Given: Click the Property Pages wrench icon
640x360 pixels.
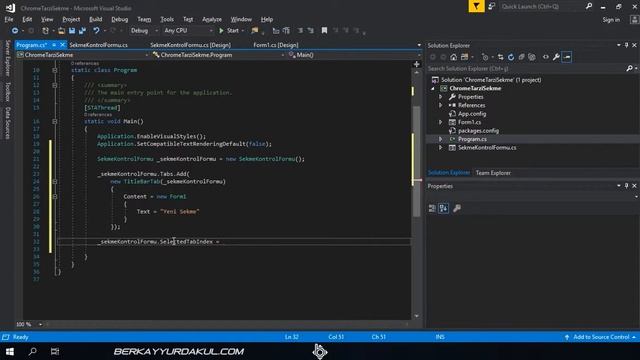Looking at the screenshot, I should [457, 209].
